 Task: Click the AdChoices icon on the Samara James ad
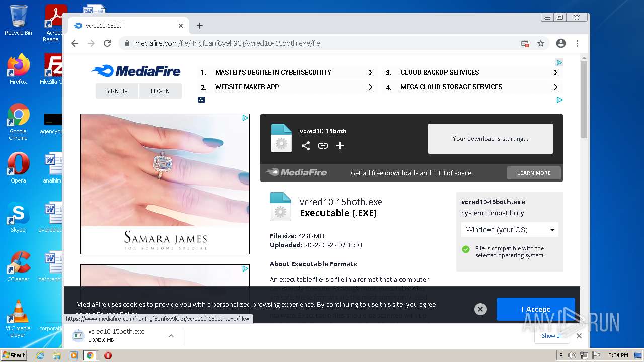coord(245,118)
